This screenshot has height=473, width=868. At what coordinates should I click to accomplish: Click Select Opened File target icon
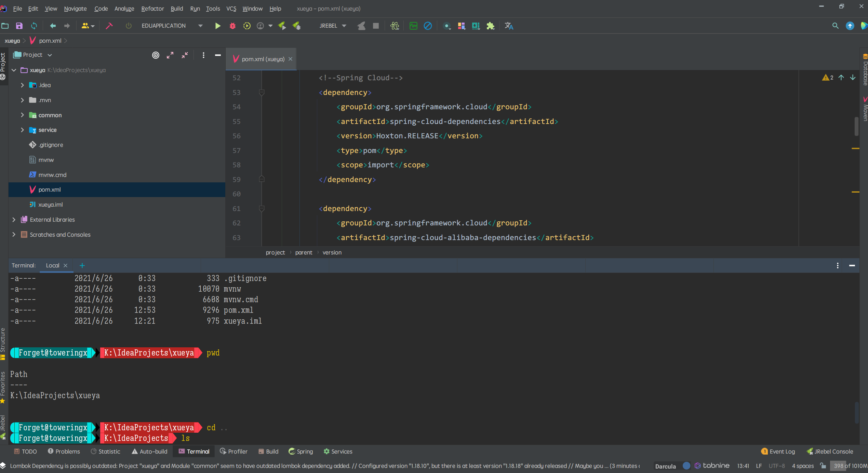click(156, 55)
